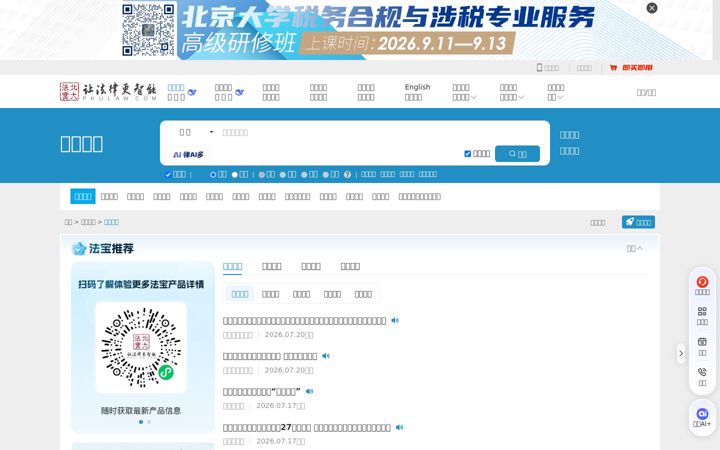Select the highlighted blue category tab

(x=83, y=197)
